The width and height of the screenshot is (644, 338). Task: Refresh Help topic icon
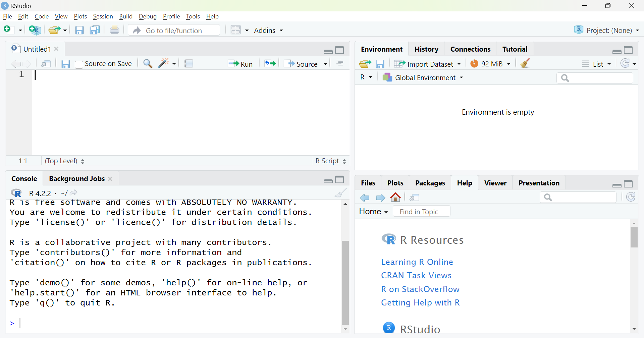pos(631,197)
